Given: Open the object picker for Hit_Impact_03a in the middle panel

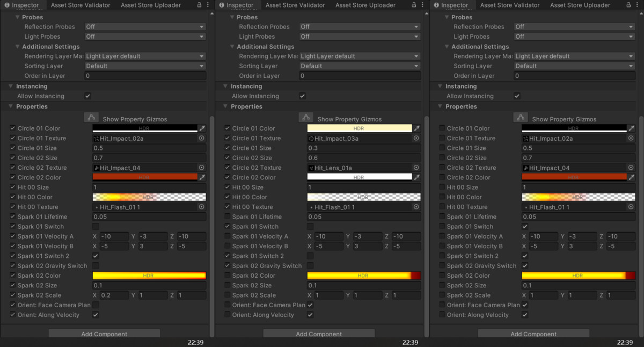Looking at the screenshot, I should click(416, 138).
